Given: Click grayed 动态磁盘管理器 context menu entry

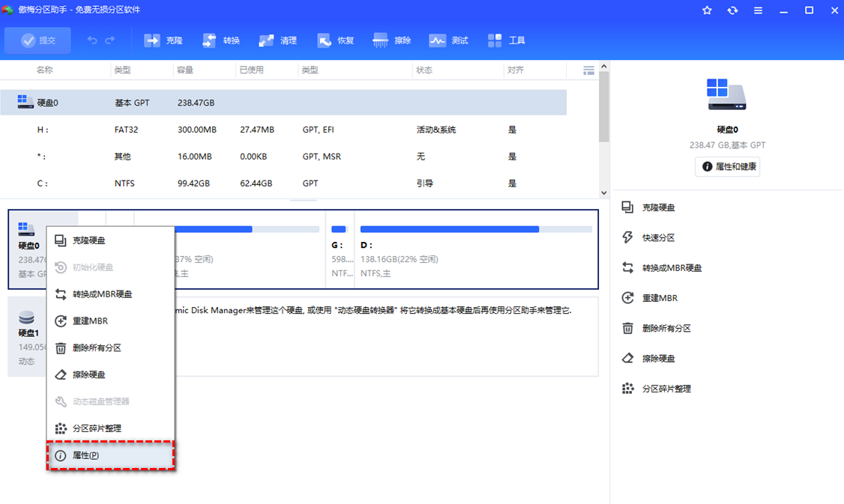Looking at the screenshot, I should click(x=111, y=402).
